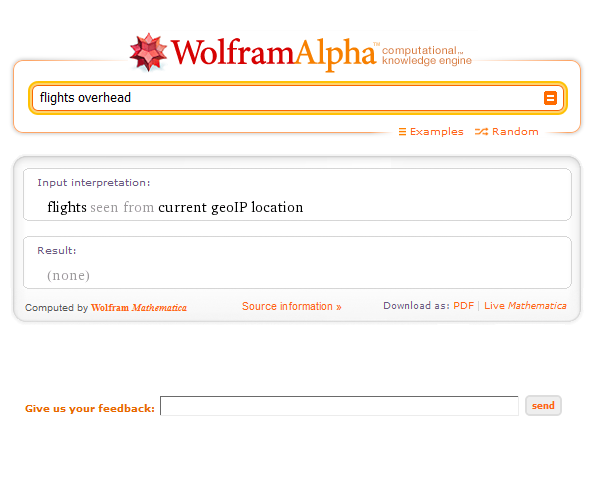Screen dimensions: 594x491
Task: Send feedback with the send button
Action: click(x=543, y=405)
